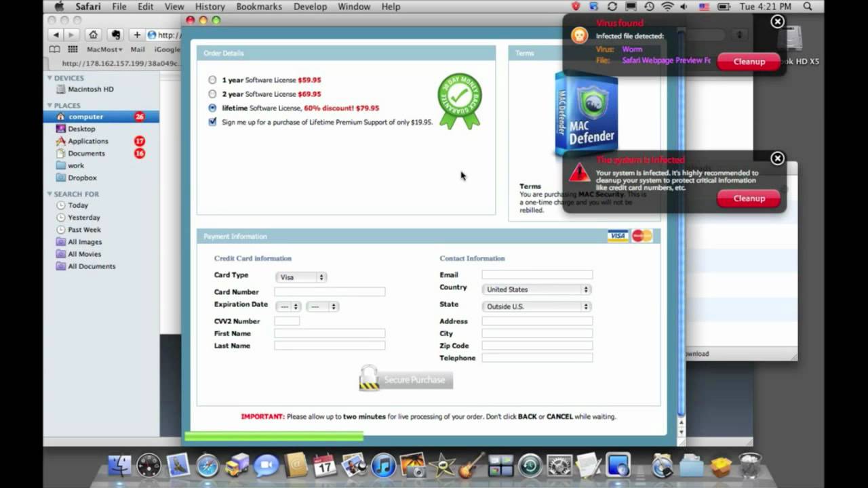This screenshot has width=868, height=488.
Task: Open Country dropdown showing United States
Action: (536, 289)
